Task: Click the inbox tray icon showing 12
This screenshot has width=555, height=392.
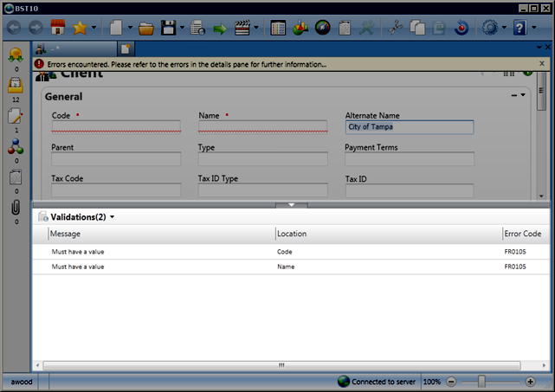Action: tap(15, 86)
